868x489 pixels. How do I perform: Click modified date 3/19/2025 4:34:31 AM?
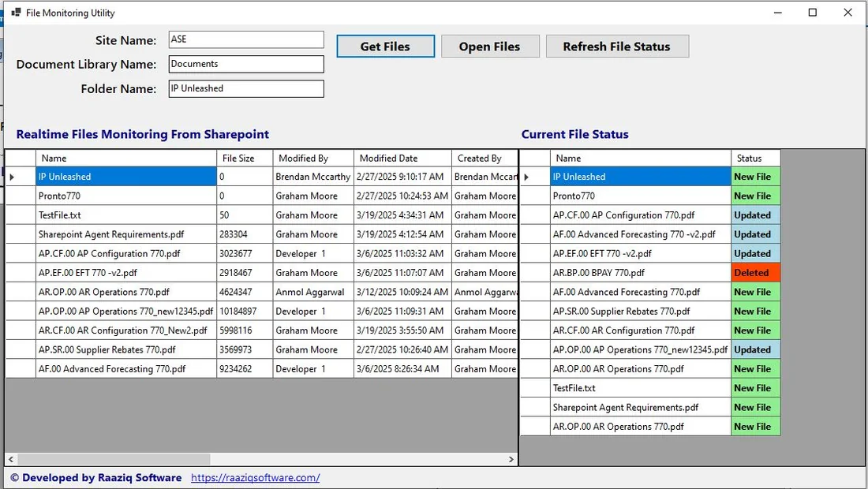(x=402, y=215)
